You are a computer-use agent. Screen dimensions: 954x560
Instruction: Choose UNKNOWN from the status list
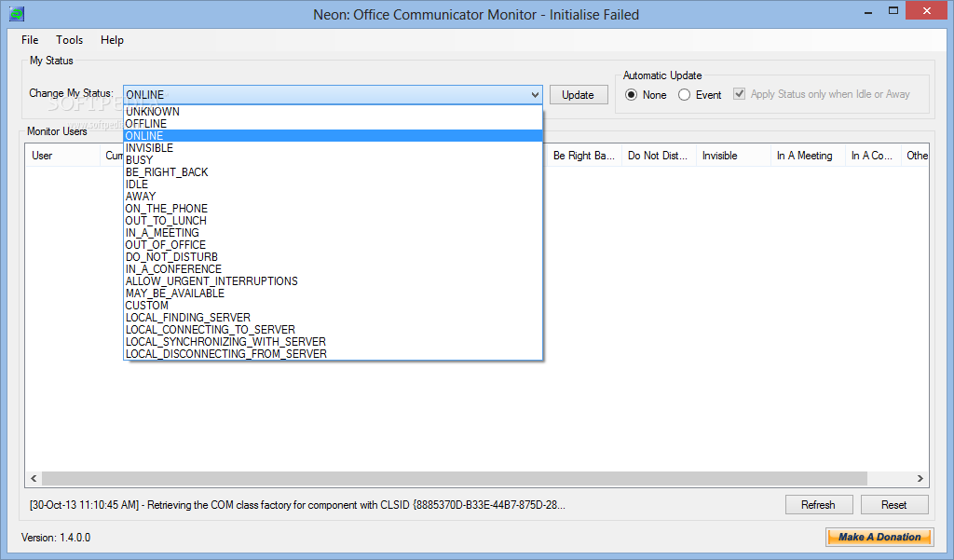tap(333, 112)
